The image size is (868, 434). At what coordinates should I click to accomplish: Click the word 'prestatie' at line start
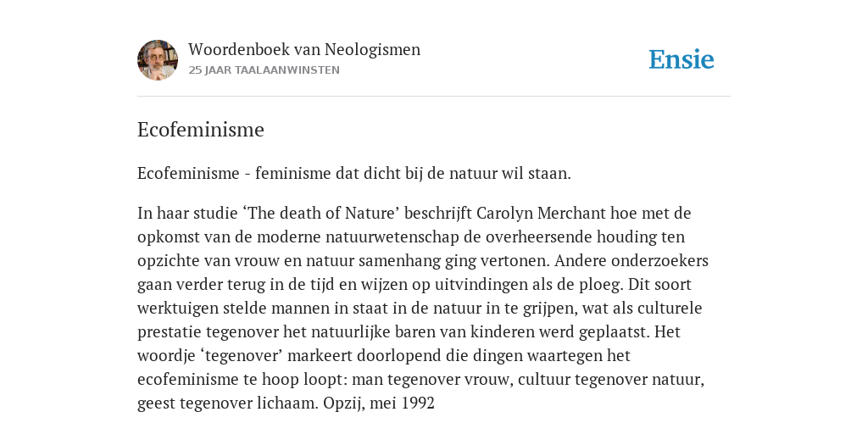[170, 332]
